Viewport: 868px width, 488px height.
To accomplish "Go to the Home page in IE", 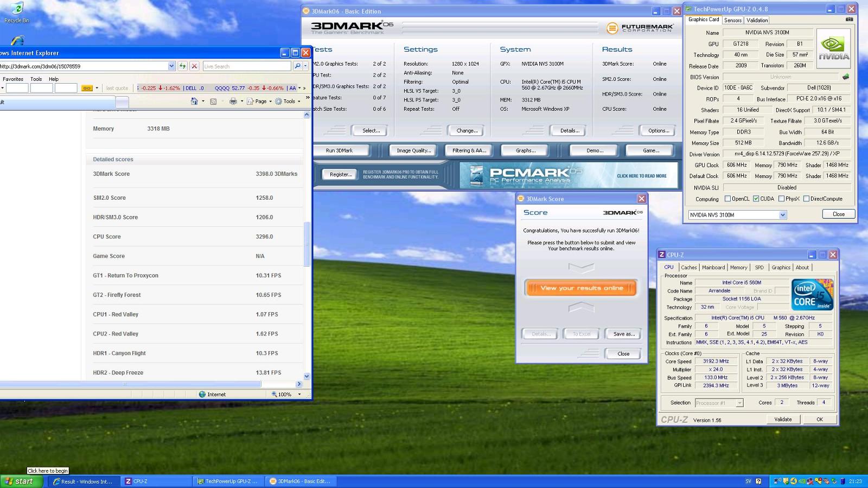I will (x=194, y=101).
